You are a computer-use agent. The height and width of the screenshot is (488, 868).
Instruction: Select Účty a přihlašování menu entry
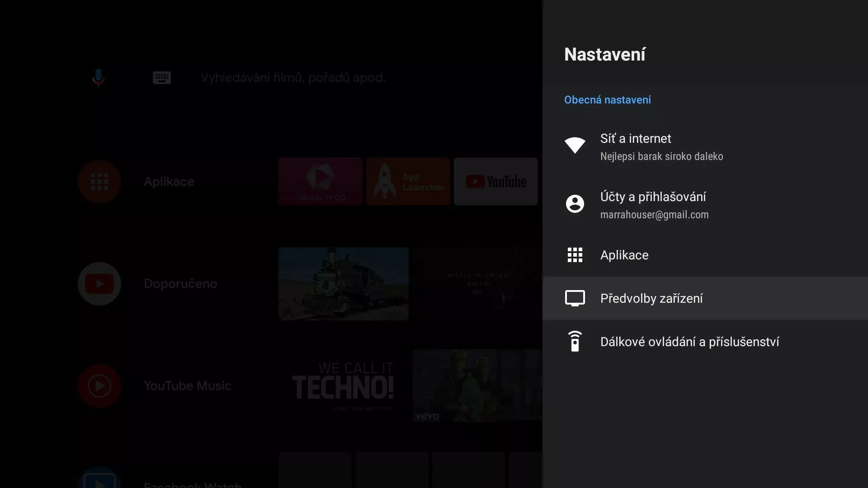coord(654,205)
